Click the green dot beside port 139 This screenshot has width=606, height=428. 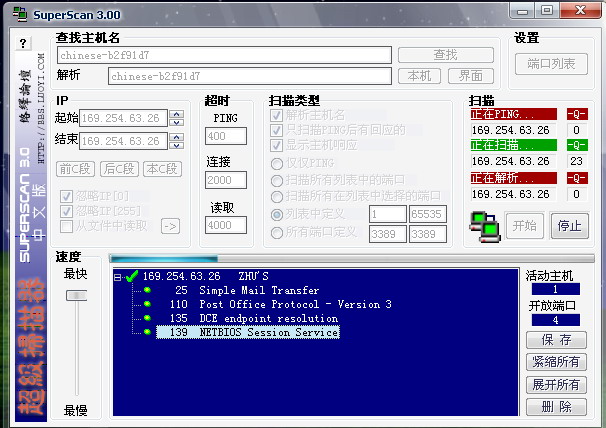coord(147,332)
